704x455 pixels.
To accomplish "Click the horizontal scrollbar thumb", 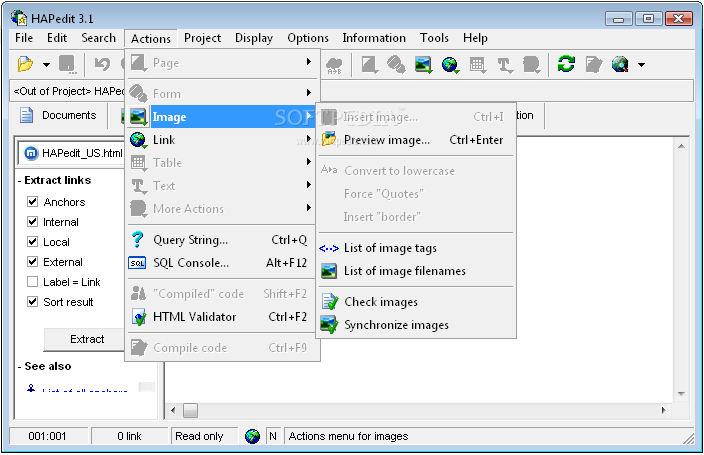I will point(190,410).
